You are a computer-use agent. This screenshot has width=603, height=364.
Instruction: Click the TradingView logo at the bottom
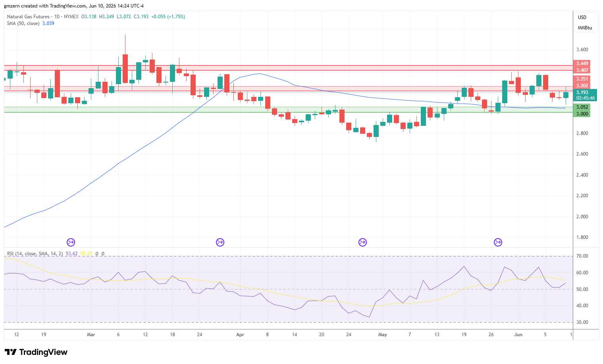(x=36, y=352)
